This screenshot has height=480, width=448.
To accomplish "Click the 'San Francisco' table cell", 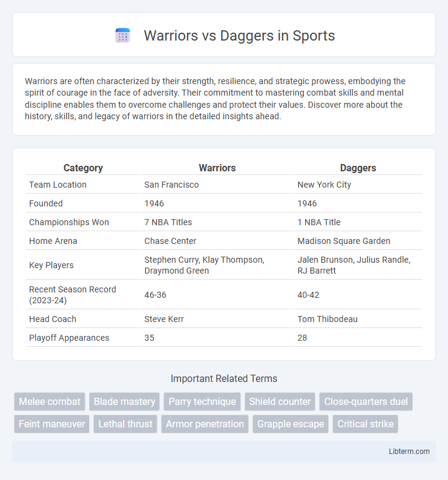I will (217, 185).
